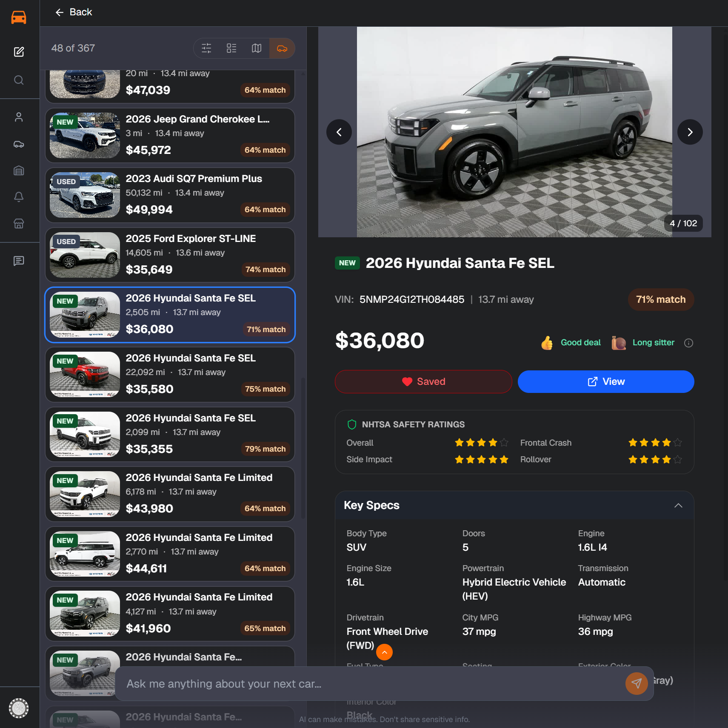Screen dimensions: 728x728
Task: Click the thumbs-up Good deal emoji icon
Action: [547, 343]
